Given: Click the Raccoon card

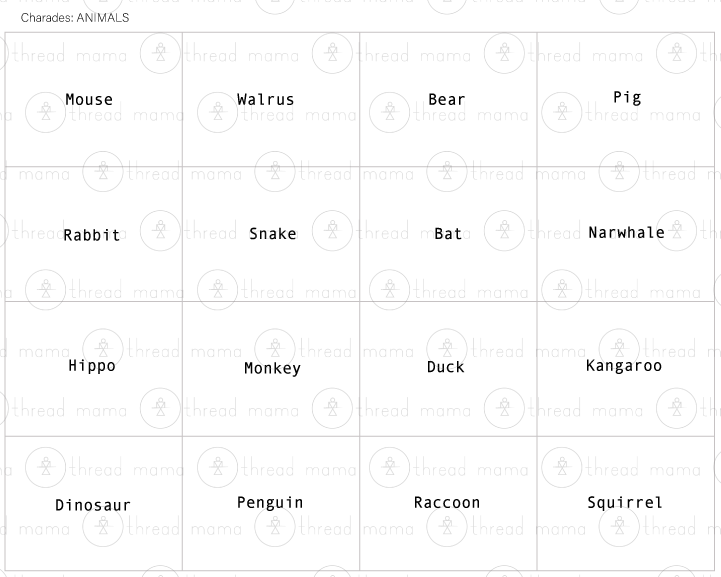Looking at the screenshot, I should (447, 503).
